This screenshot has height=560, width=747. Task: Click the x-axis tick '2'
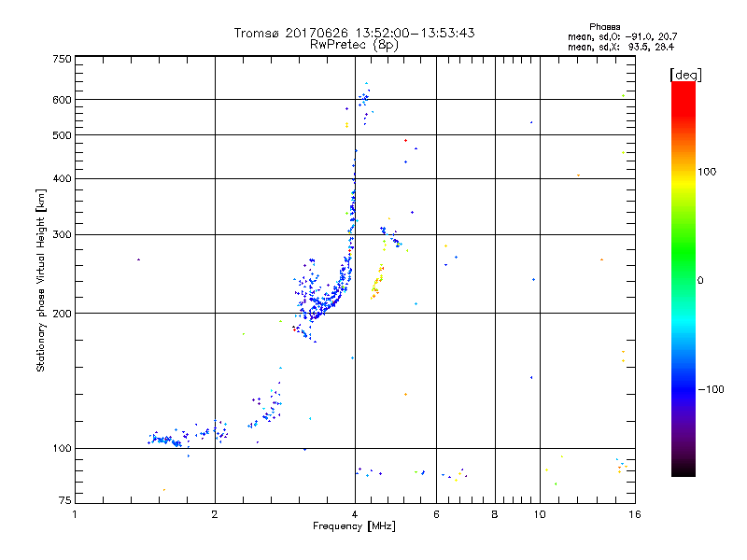pos(215,514)
